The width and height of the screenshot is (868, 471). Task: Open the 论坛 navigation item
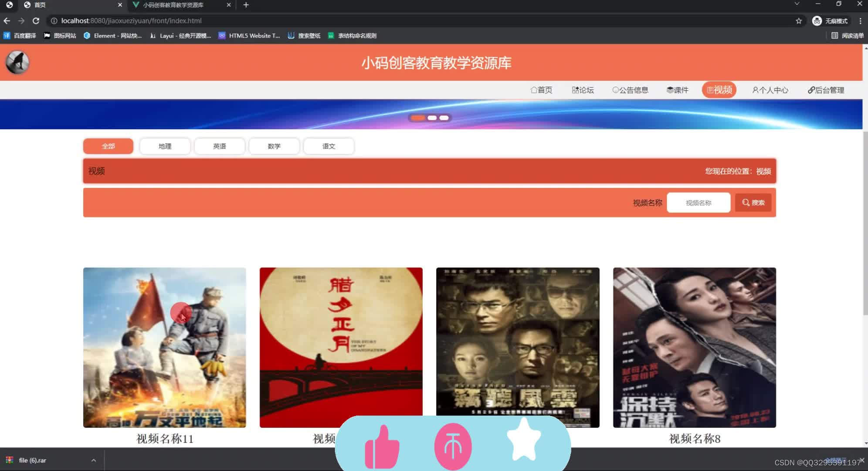(x=583, y=90)
